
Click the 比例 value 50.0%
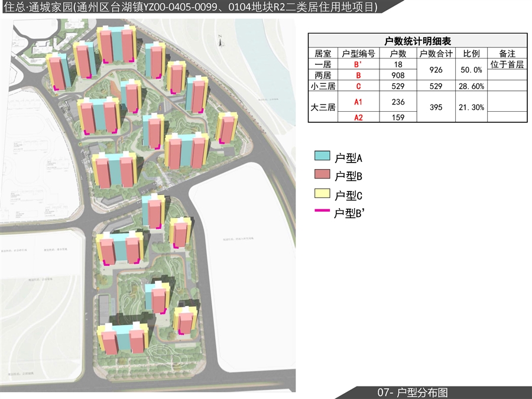tap(471, 70)
